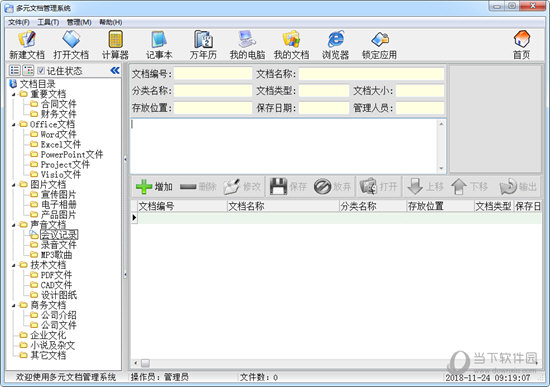Click the 文档名称 input field

tap(371, 74)
